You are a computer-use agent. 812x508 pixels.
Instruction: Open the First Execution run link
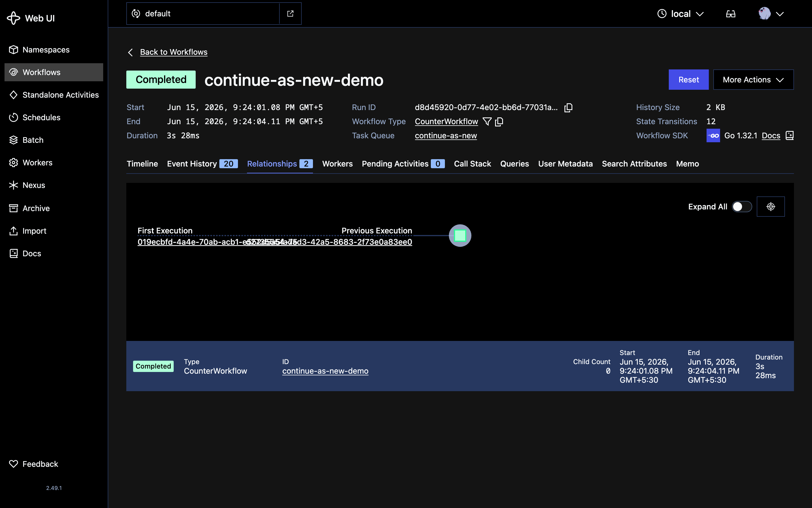tap(191, 242)
